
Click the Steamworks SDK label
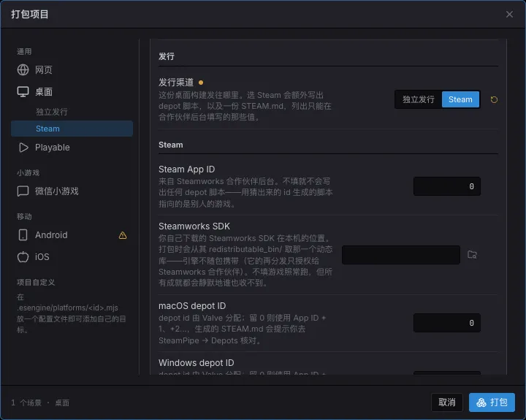click(x=194, y=226)
